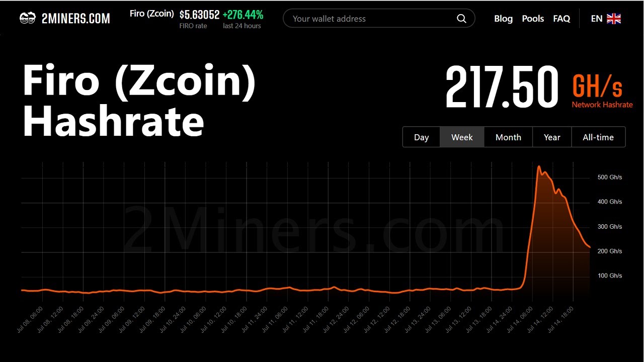644x362 pixels.
Task: Click the $5.63052 FIRO rate value
Action: pos(199,15)
